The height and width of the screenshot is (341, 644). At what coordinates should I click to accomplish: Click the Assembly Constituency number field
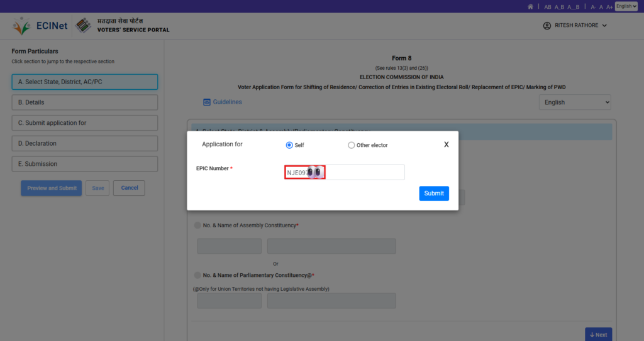pos(229,246)
